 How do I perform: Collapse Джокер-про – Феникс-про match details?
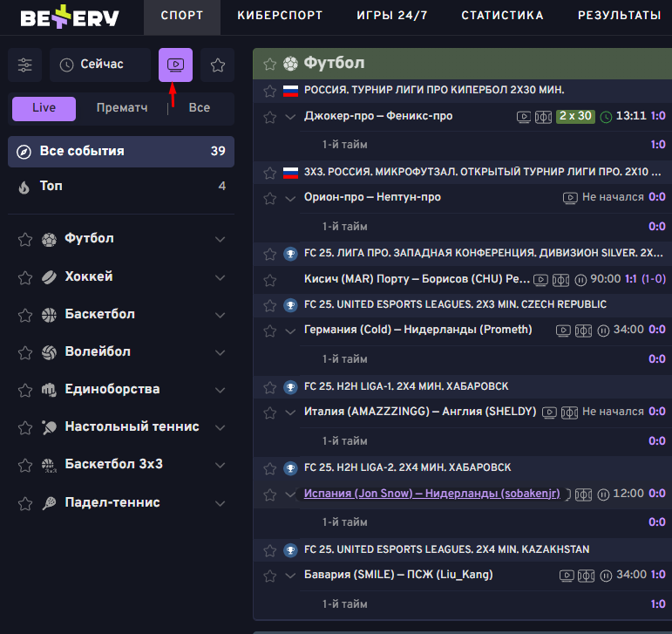[290, 117]
